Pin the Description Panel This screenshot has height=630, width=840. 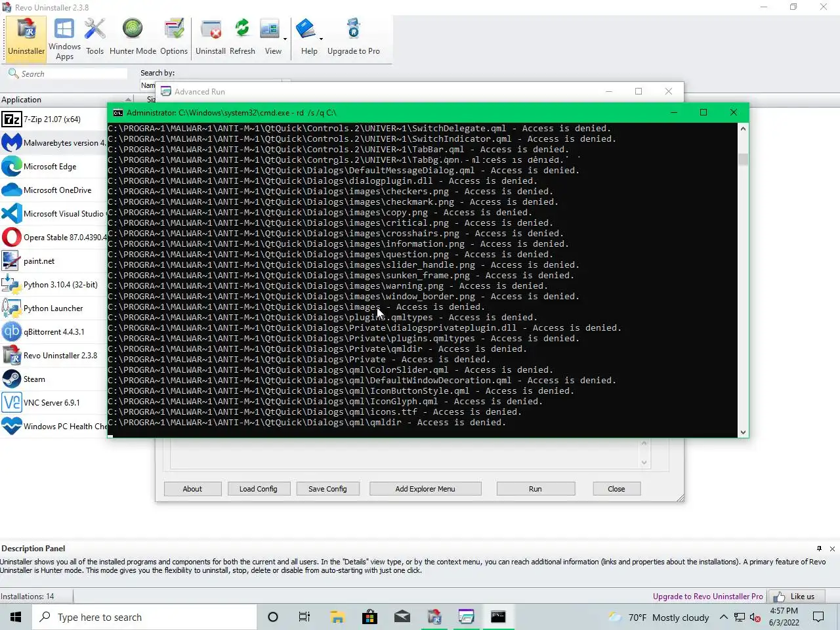point(819,549)
